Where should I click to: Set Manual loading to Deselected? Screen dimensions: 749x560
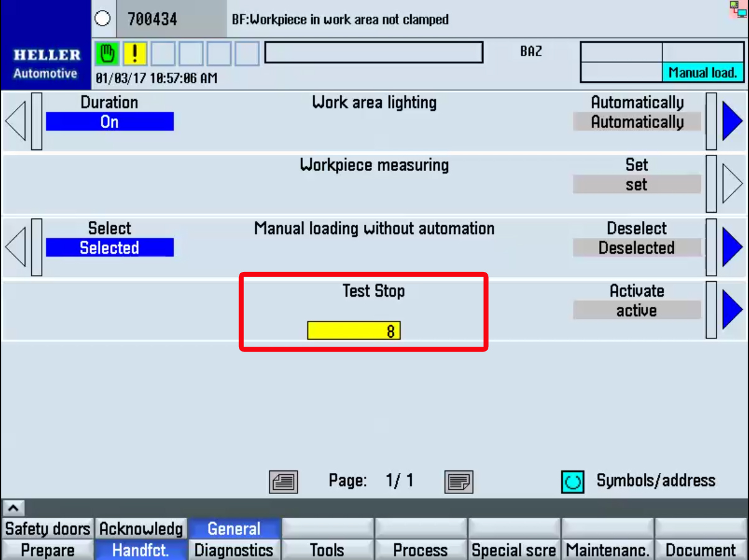tap(636, 248)
